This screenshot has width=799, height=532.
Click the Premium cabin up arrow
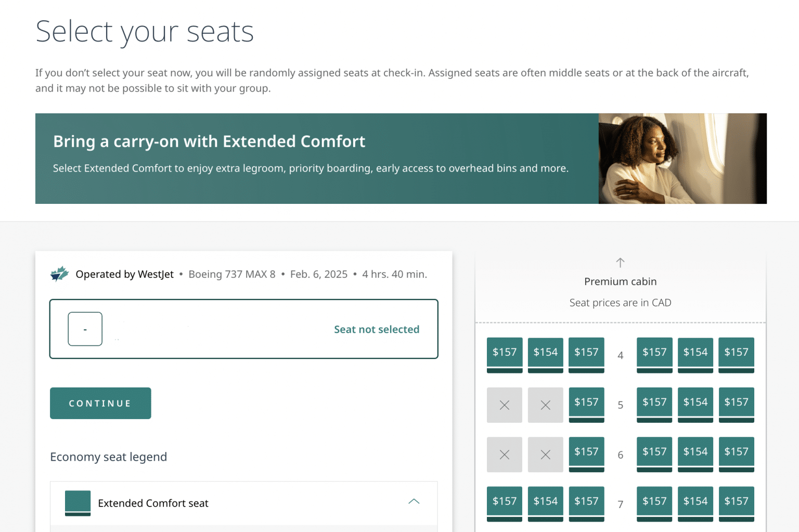(620, 263)
